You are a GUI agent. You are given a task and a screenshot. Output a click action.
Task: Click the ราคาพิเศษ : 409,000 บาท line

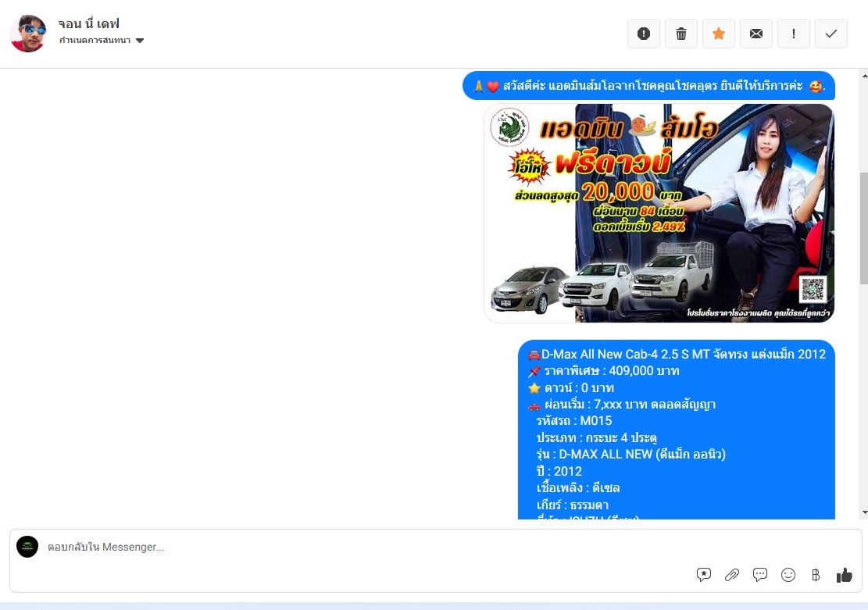coord(603,371)
